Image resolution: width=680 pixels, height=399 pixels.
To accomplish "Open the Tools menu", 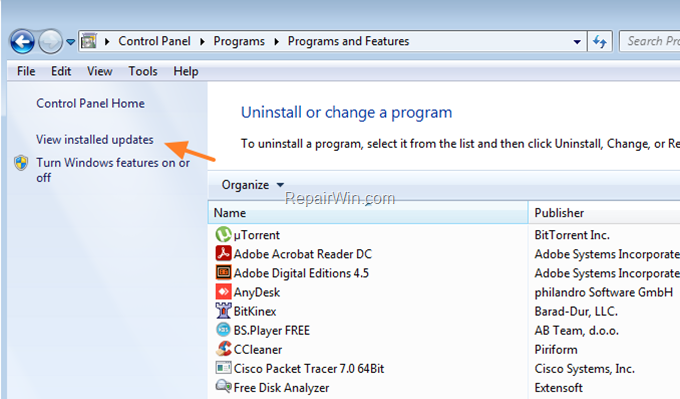I will (143, 71).
